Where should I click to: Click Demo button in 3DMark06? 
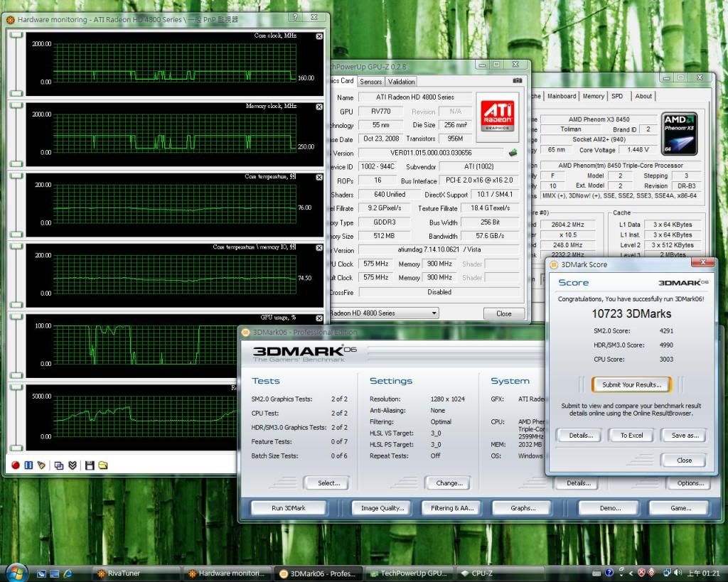point(610,508)
